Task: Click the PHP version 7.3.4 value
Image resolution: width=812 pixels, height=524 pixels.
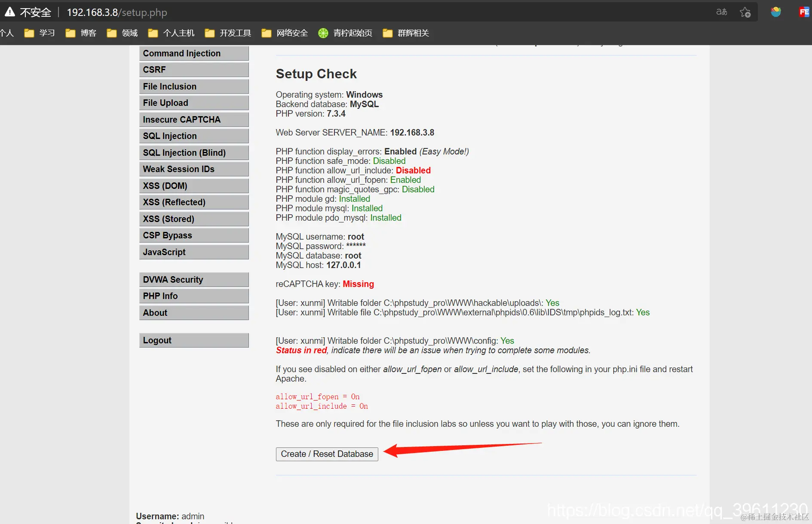Action: coord(336,114)
